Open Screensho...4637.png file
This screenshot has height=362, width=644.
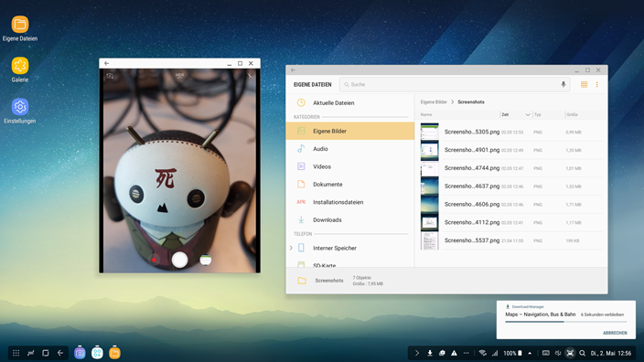click(x=511, y=186)
